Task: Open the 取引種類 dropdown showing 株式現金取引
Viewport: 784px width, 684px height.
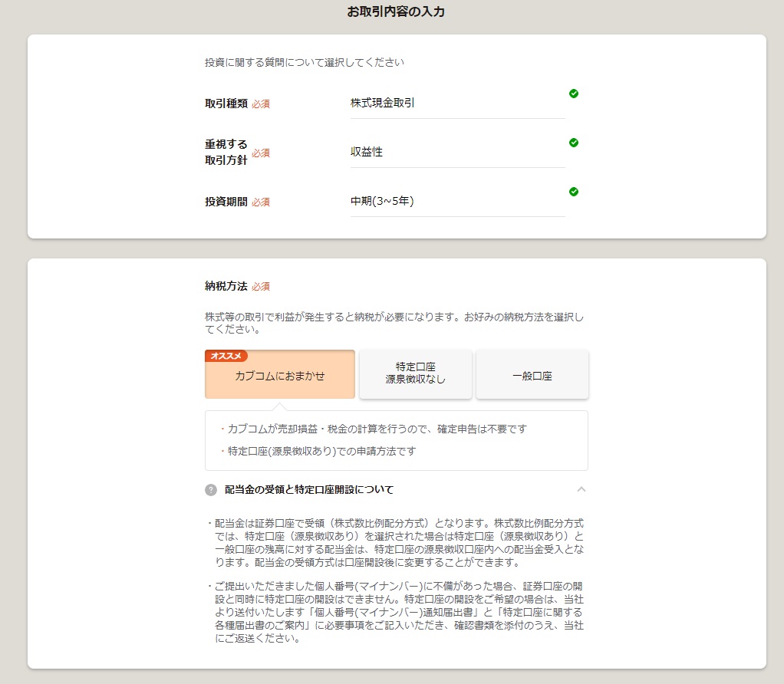Action: pos(457,103)
